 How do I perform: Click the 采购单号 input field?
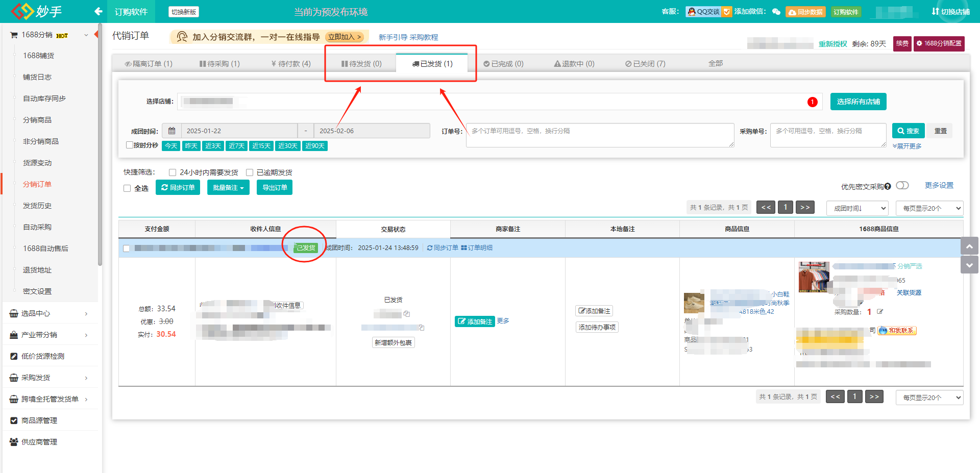point(828,135)
